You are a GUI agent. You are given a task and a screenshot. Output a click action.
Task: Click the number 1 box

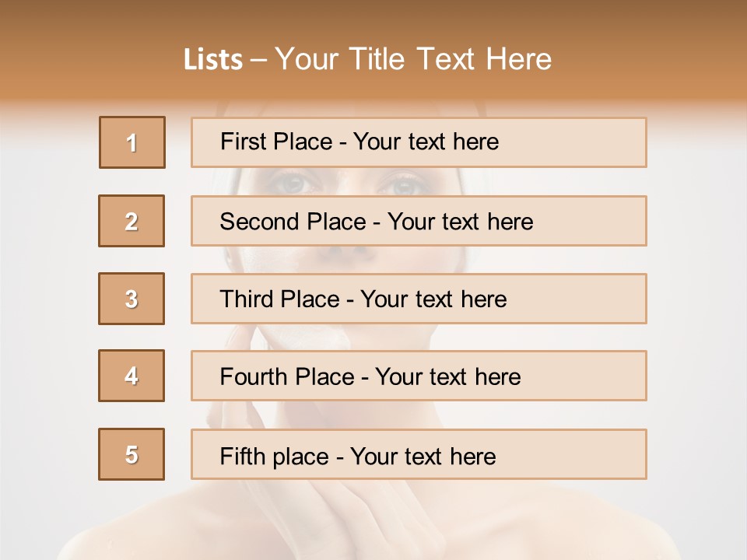point(132,142)
